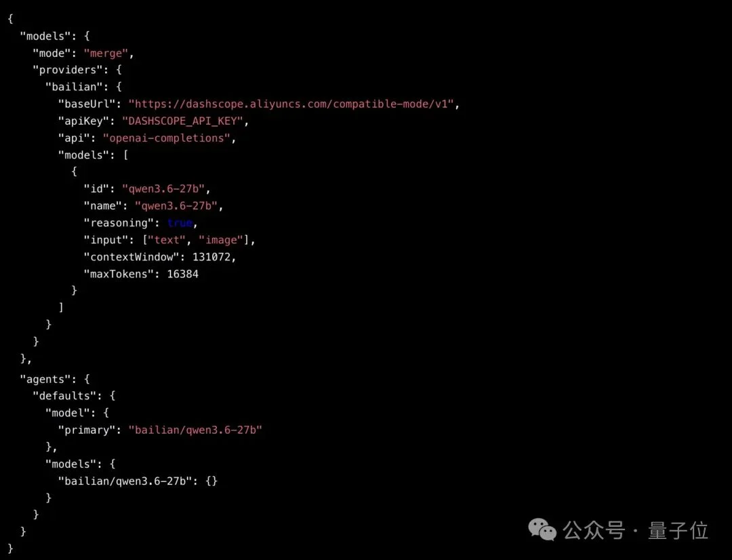Image resolution: width=732 pixels, height=560 pixels.
Task: Click the "image" input type string
Action: [x=221, y=239]
